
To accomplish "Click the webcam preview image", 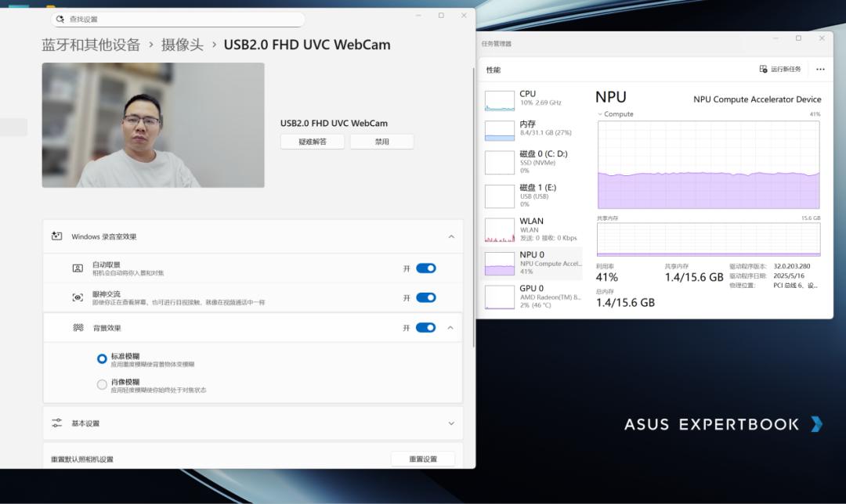I will [154, 125].
